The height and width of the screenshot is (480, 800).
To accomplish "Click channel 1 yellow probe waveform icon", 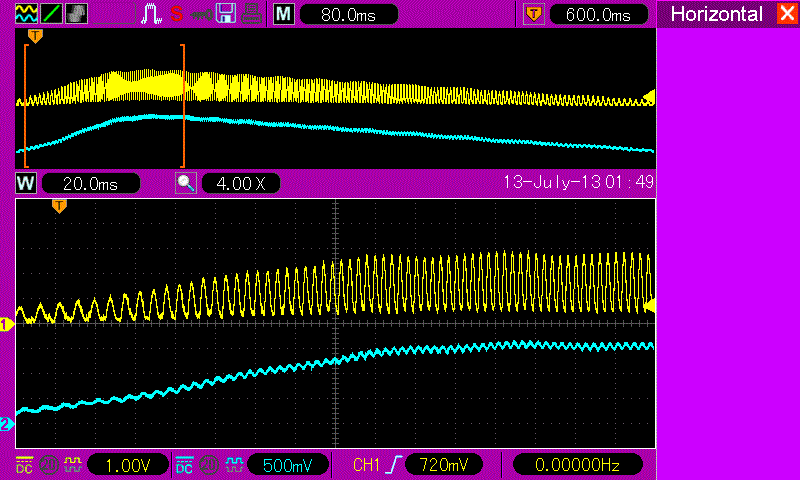I will point(72,464).
